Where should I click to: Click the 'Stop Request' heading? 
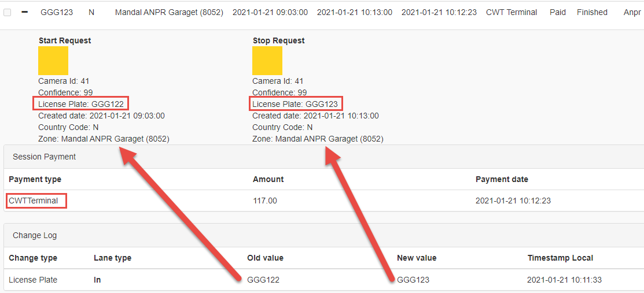(x=278, y=40)
